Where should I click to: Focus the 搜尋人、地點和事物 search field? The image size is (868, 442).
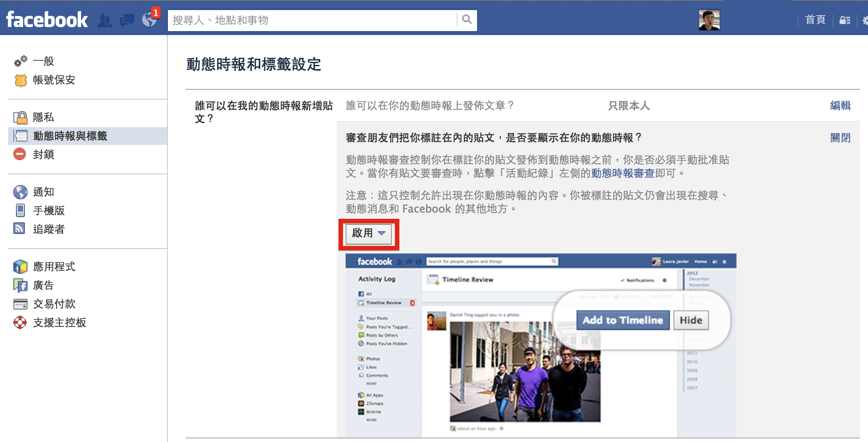(x=312, y=20)
